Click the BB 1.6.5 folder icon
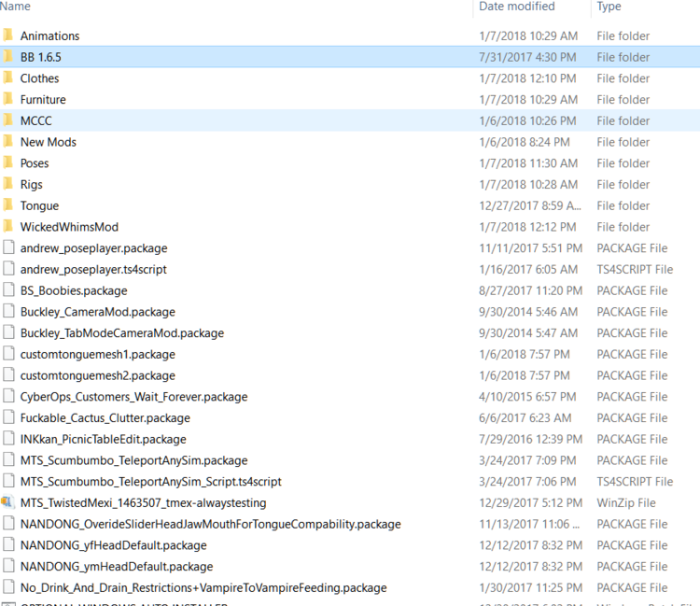700x606 pixels. 7,57
